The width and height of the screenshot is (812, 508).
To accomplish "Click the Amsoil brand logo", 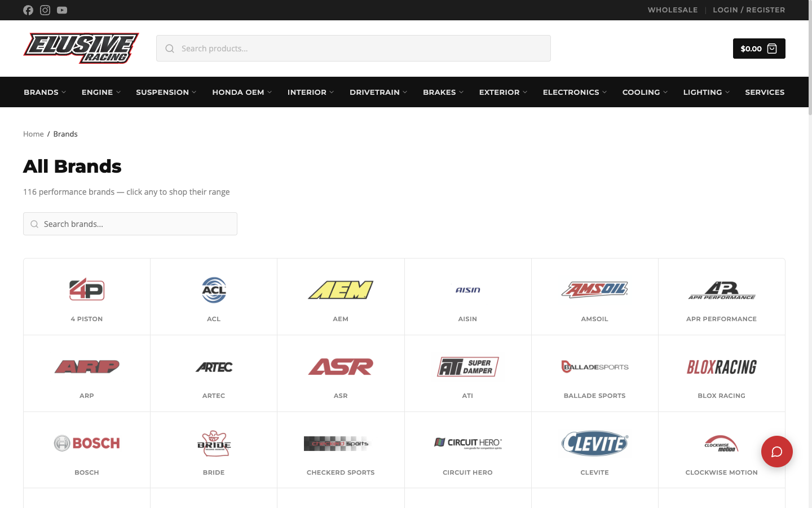I will pos(595,290).
